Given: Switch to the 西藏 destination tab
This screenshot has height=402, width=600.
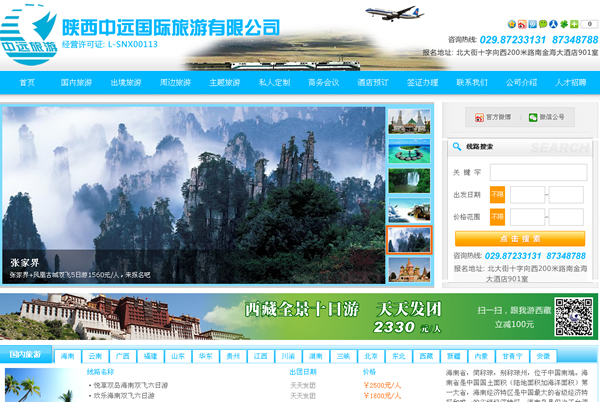Looking at the screenshot, I should click(x=426, y=355).
